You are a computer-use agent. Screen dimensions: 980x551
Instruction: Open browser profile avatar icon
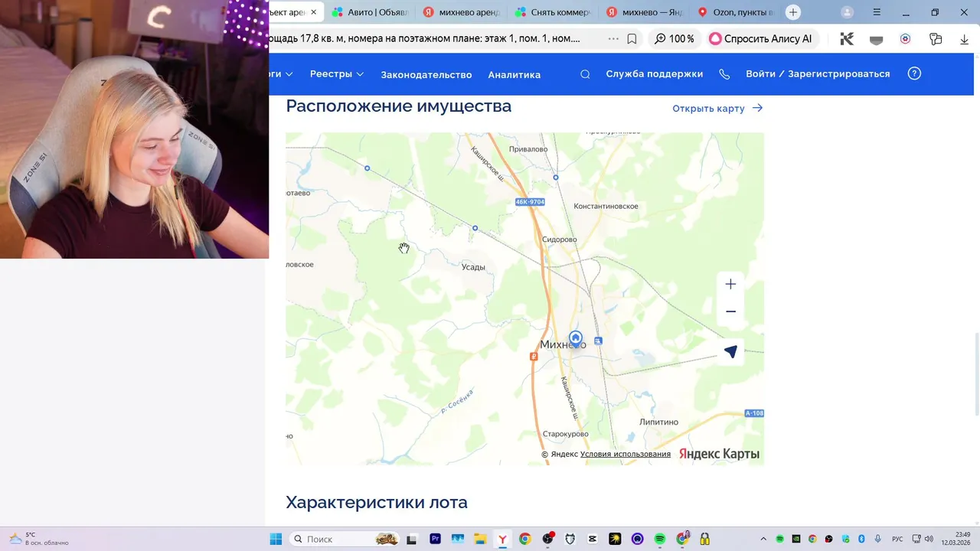click(x=847, y=12)
